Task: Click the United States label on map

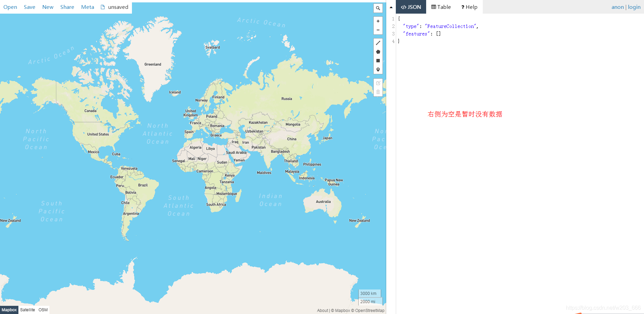Action: click(x=98, y=134)
